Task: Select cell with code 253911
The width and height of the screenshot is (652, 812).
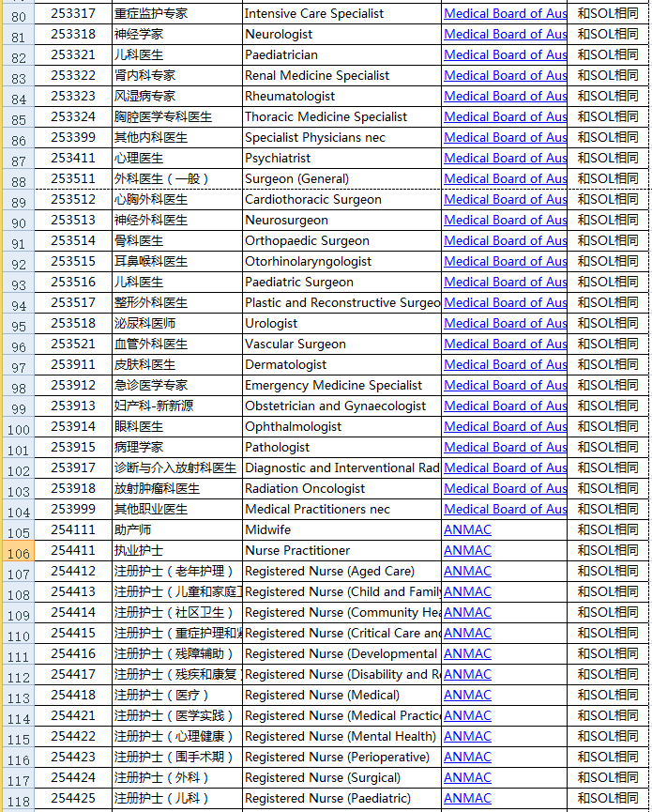Action: click(73, 364)
